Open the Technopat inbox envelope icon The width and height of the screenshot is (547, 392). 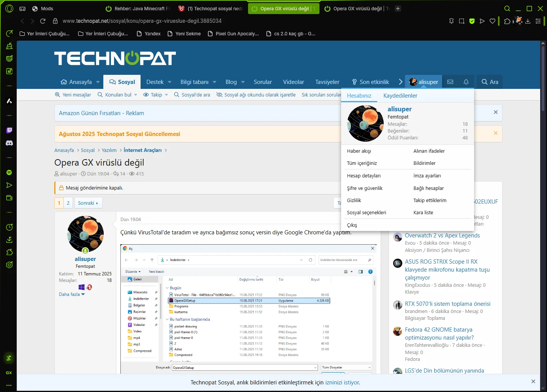[x=450, y=82]
